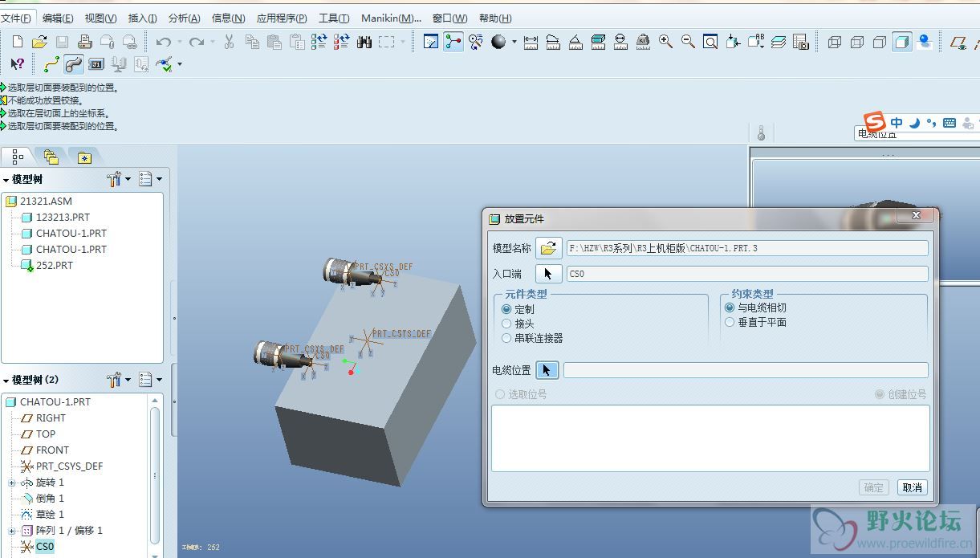Image resolution: width=980 pixels, height=558 pixels.
Task: Click the 取消 button in dialog
Action: [912, 487]
